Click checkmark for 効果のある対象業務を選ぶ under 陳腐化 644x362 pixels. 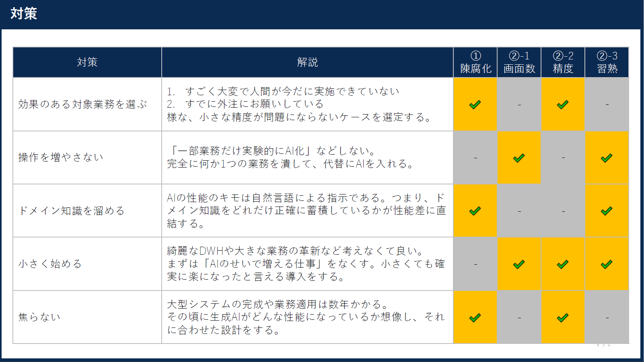click(475, 104)
